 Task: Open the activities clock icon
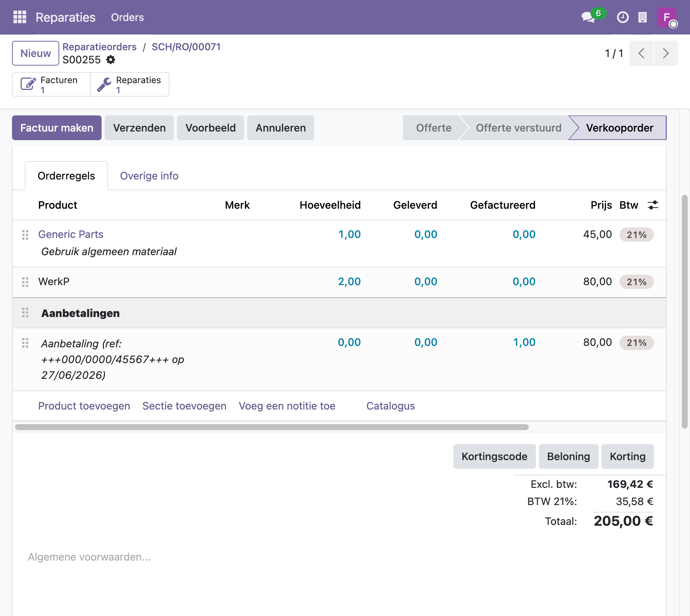point(622,17)
